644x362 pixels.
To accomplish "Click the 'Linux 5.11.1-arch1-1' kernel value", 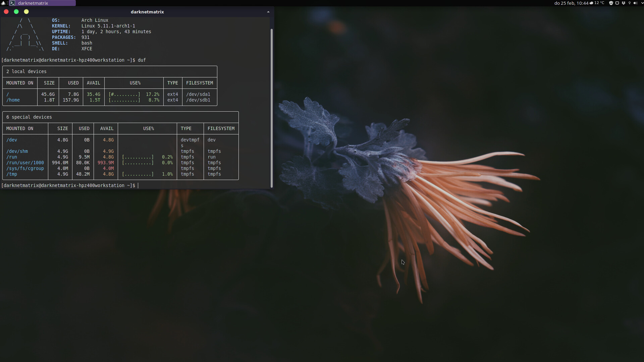I will 108,26.
